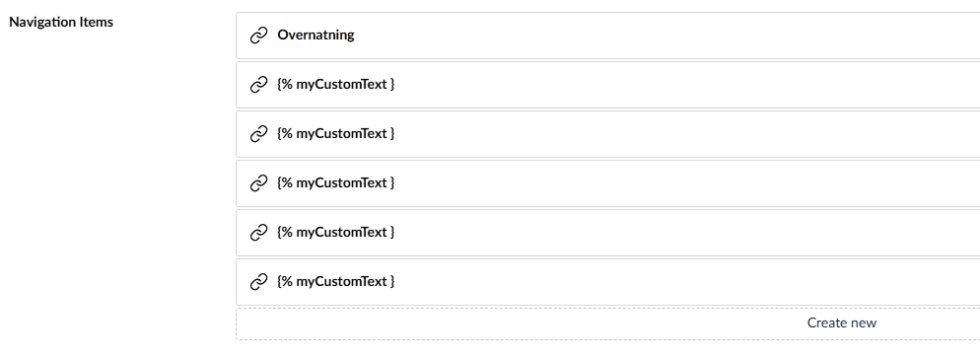Click the second {% myCustomText } label

click(335, 134)
